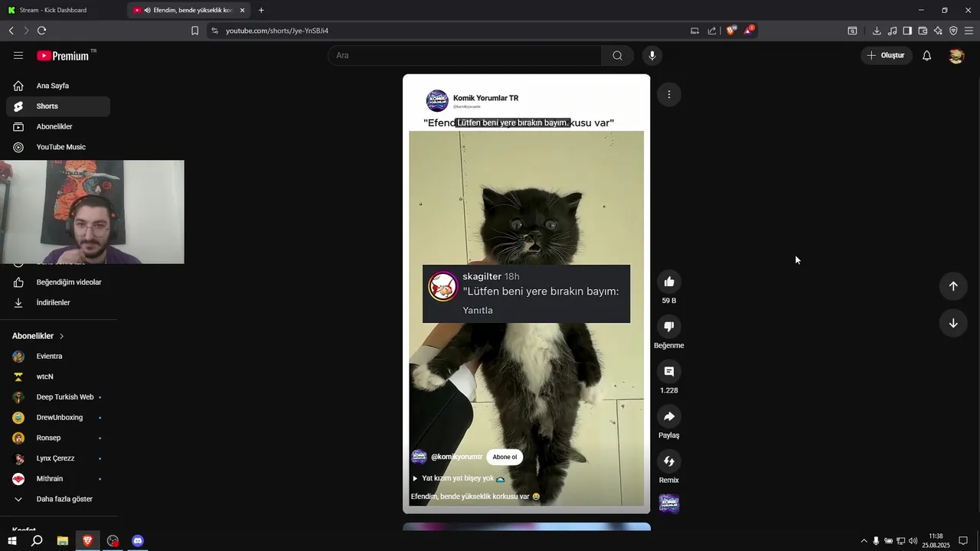980x551 pixels.
Task: Click the Ara search input field
Action: point(465,55)
